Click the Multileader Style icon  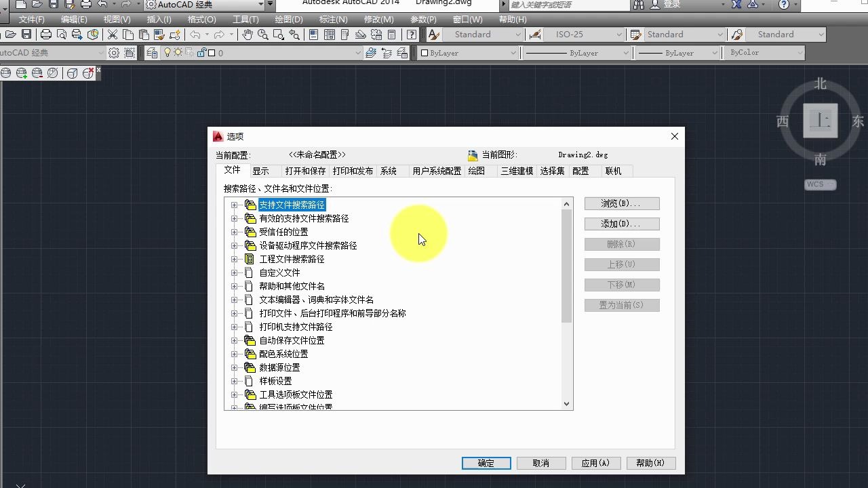tap(738, 35)
